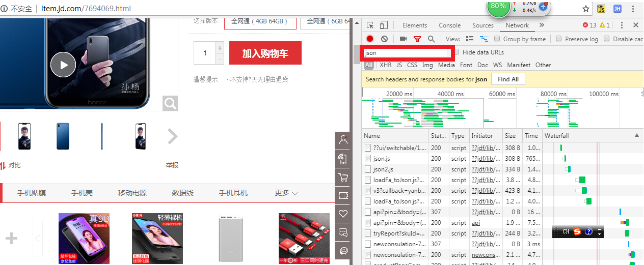This screenshot has height=265, width=644.
Task: Click the red error count icon
Action: (x=586, y=25)
